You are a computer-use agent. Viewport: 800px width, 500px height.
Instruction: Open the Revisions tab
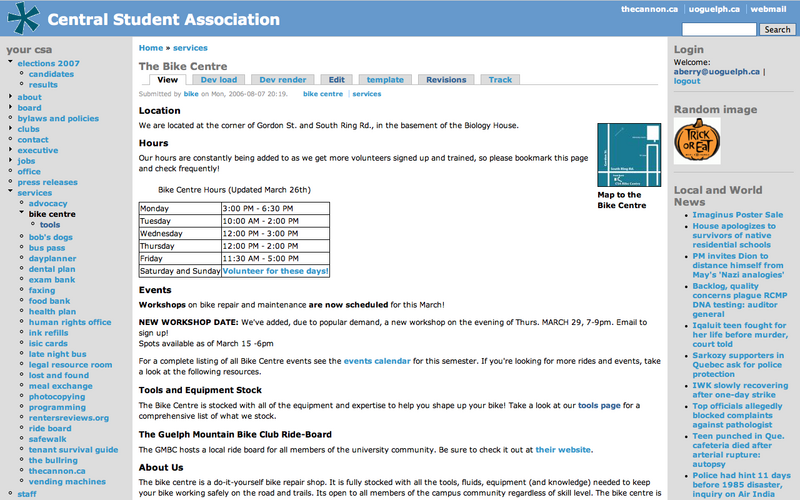click(446, 80)
